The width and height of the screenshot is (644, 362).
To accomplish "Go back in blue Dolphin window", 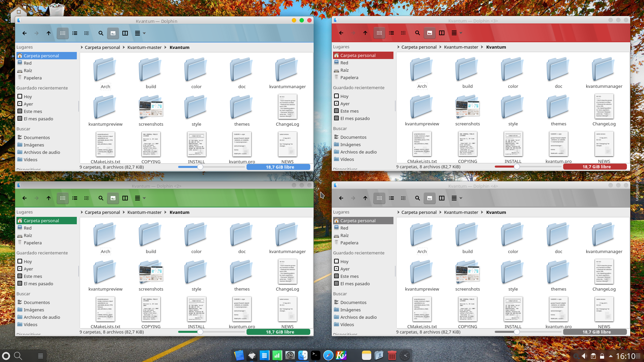I will pos(24,33).
